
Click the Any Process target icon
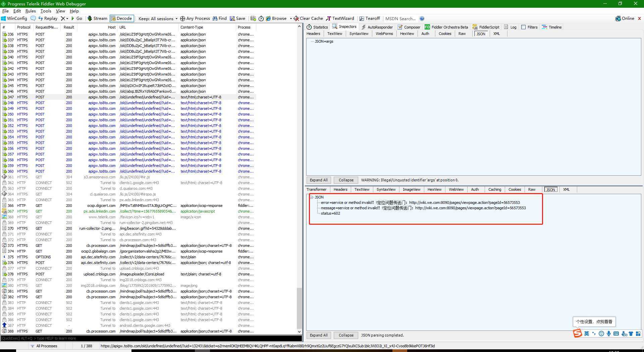pos(182,18)
